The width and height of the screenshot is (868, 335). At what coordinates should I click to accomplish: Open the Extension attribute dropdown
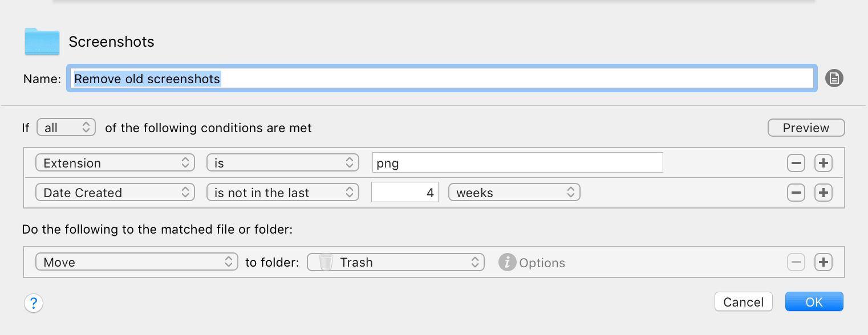point(115,163)
